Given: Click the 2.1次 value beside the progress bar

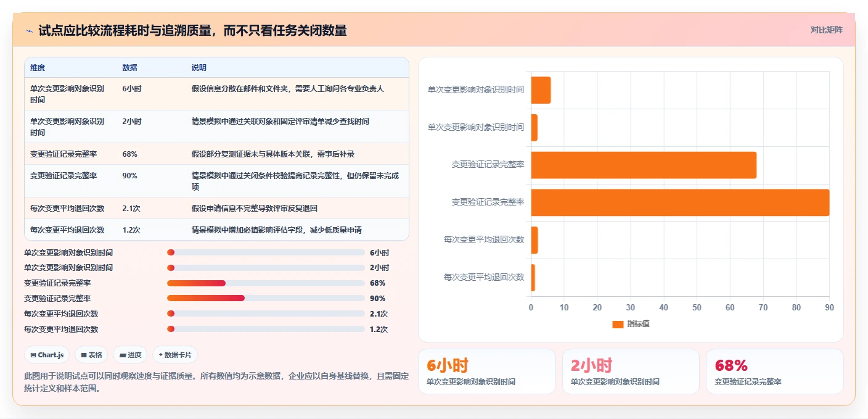Looking at the screenshot, I should (x=379, y=314).
